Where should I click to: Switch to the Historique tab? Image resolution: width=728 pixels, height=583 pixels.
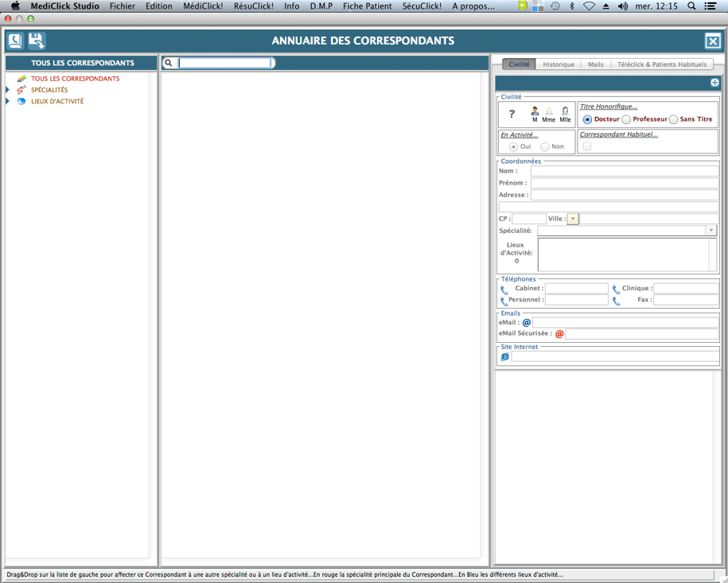[559, 64]
